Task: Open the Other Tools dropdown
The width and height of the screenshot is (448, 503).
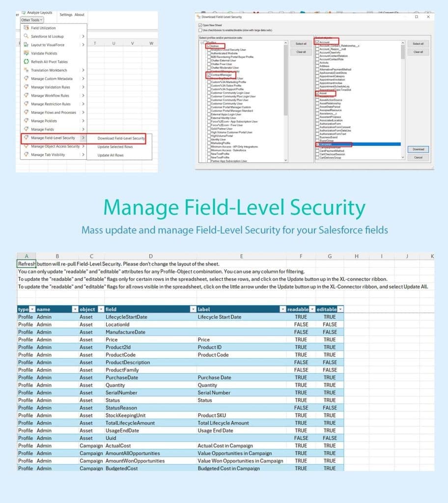Action: point(32,20)
